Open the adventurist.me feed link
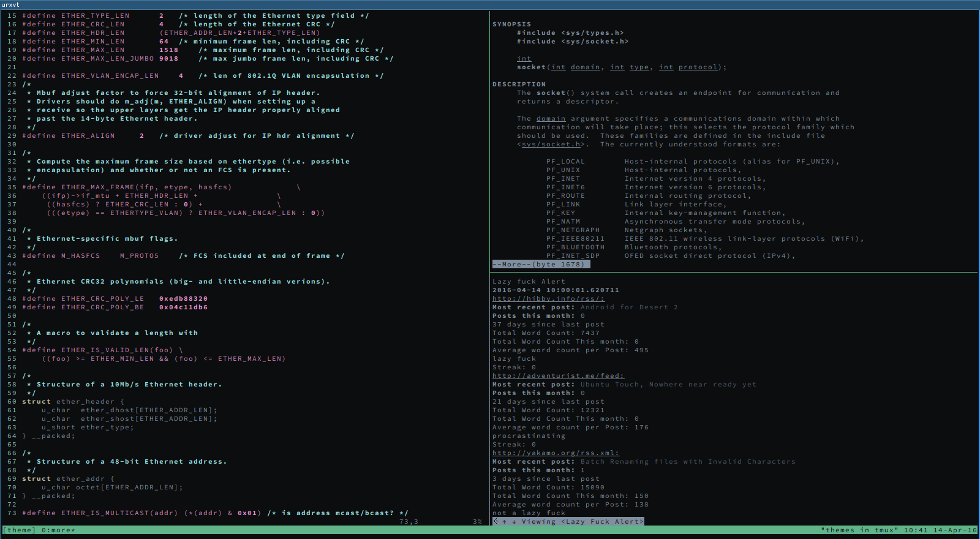 click(x=558, y=376)
